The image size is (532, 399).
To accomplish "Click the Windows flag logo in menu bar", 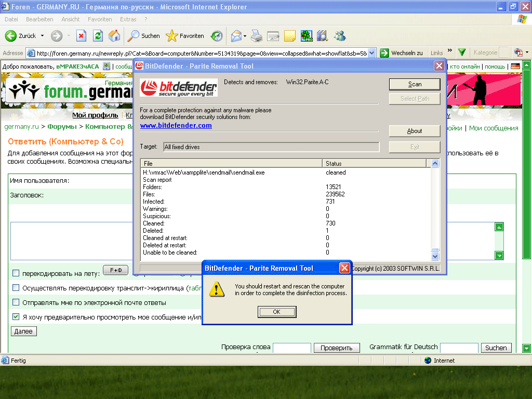I will [522, 19].
